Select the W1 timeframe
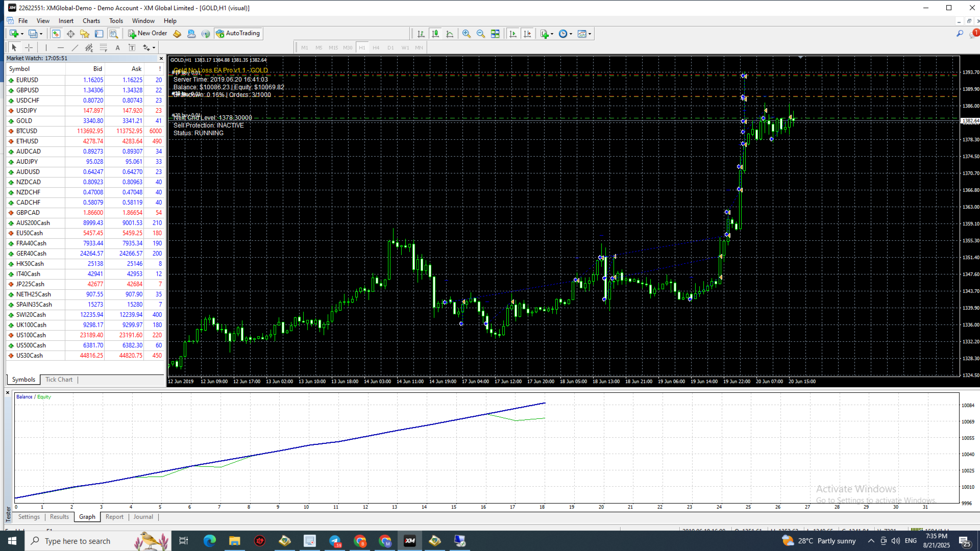Viewport: 980px width, 551px height. click(x=405, y=47)
